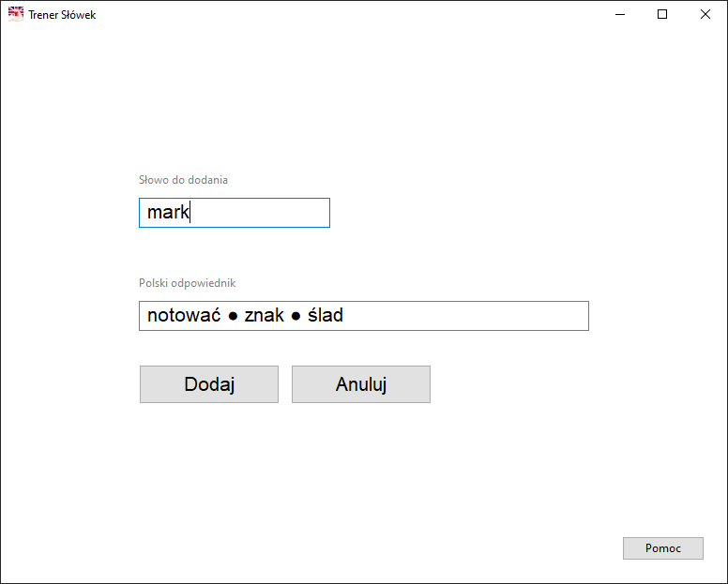Image resolution: width=728 pixels, height=584 pixels.
Task: Click the bullet between 'notować' and 'znak'
Action: [x=233, y=317]
